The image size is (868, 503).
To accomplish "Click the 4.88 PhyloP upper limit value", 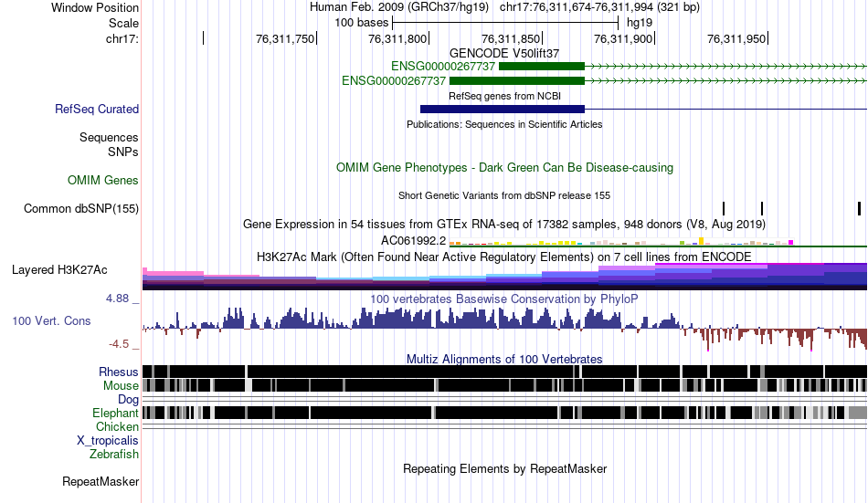I will pyautogui.click(x=117, y=299).
